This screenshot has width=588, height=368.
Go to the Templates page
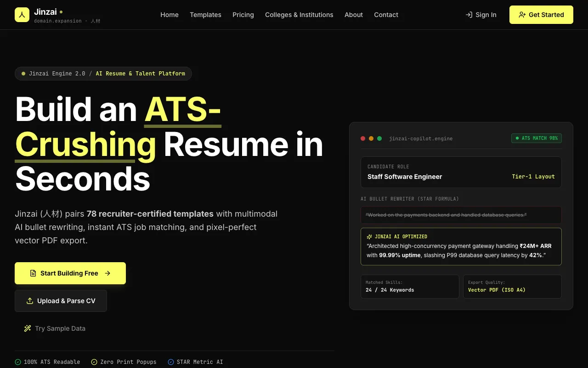(x=205, y=15)
